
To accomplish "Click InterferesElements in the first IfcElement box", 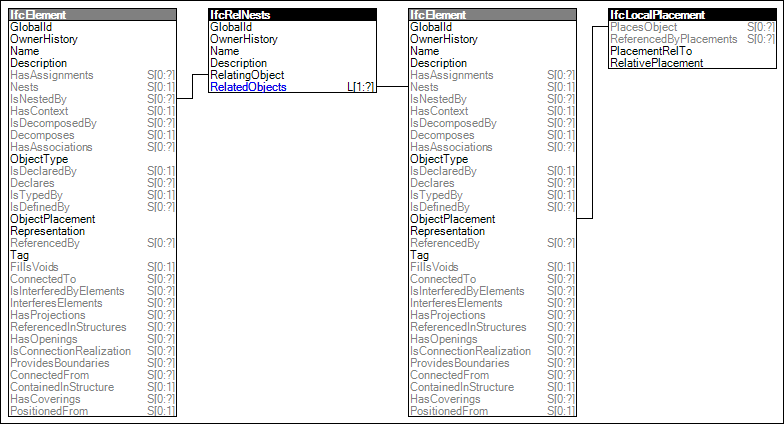I will [x=56, y=303].
